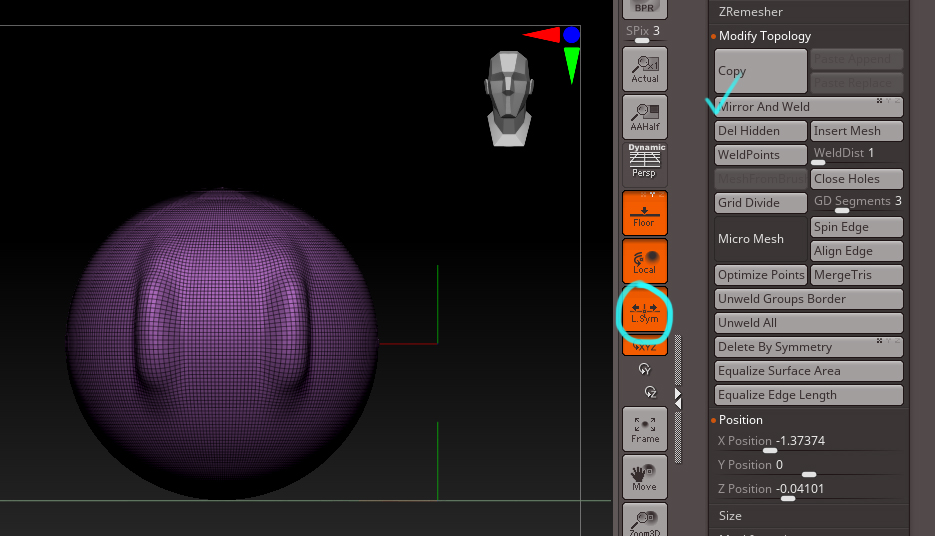Screen dimensions: 935x536
Task: Click Optimize Points button
Action: 760,275
